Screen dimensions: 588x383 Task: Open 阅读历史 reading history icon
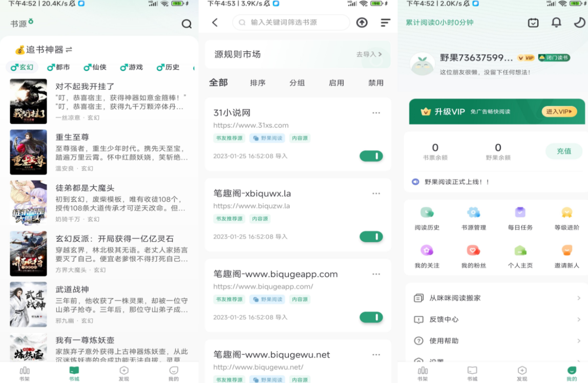tap(427, 215)
